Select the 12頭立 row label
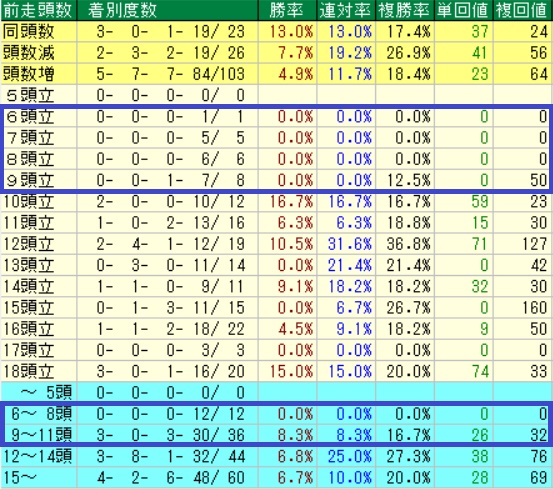The image size is (553, 489). [x=29, y=244]
